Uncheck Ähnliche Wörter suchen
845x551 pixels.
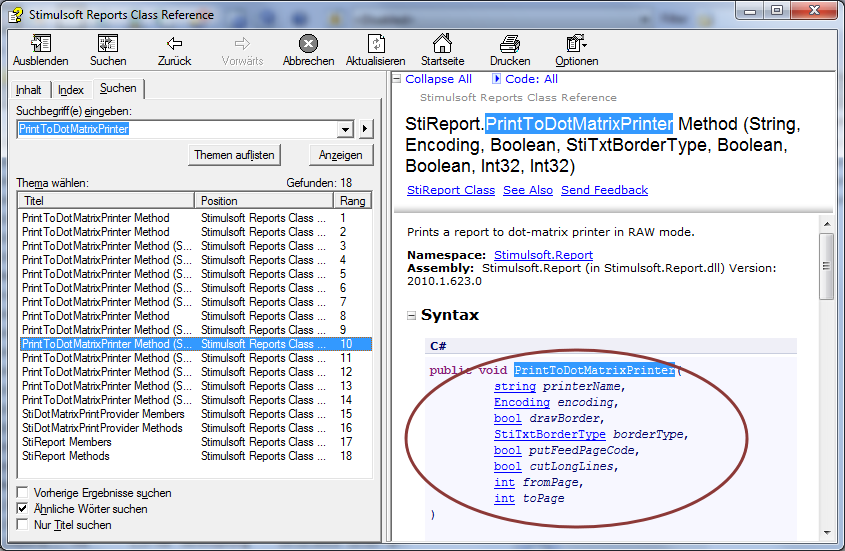pos(22,508)
